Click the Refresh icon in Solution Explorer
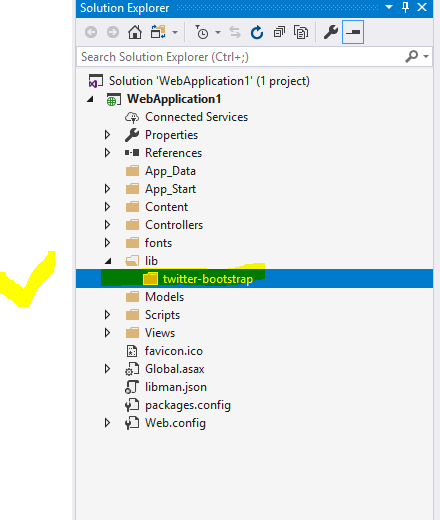The width and height of the screenshot is (440, 520). point(257,32)
